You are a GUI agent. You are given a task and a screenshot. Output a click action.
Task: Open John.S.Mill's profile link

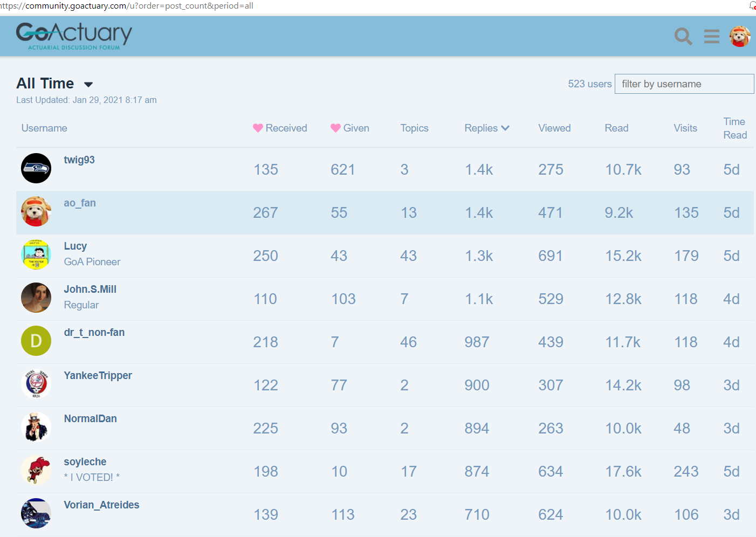(x=90, y=290)
